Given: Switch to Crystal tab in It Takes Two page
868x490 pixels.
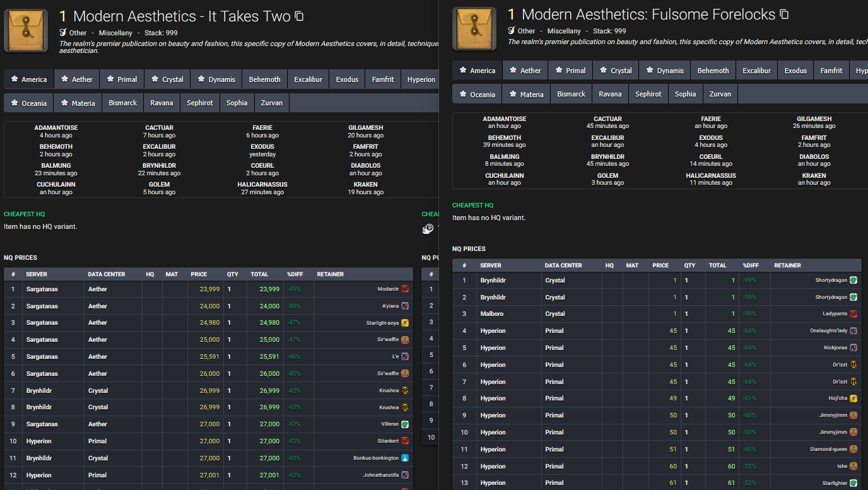Looking at the screenshot, I should pos(167,79).
